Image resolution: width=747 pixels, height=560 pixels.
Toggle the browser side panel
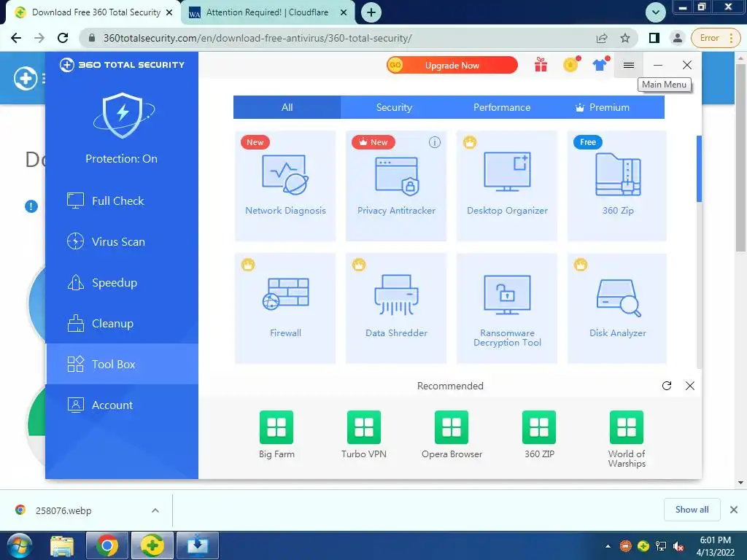[x=654, y=38]
